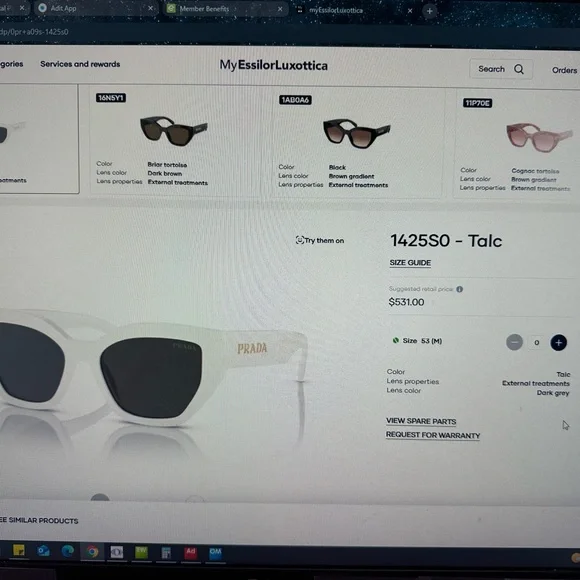Click the Size 53 (M) label

[x=422, y=341]
